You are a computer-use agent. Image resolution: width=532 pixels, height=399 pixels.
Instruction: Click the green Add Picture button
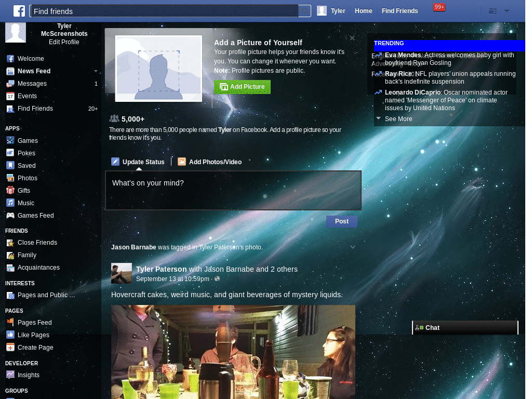(242, 87)
